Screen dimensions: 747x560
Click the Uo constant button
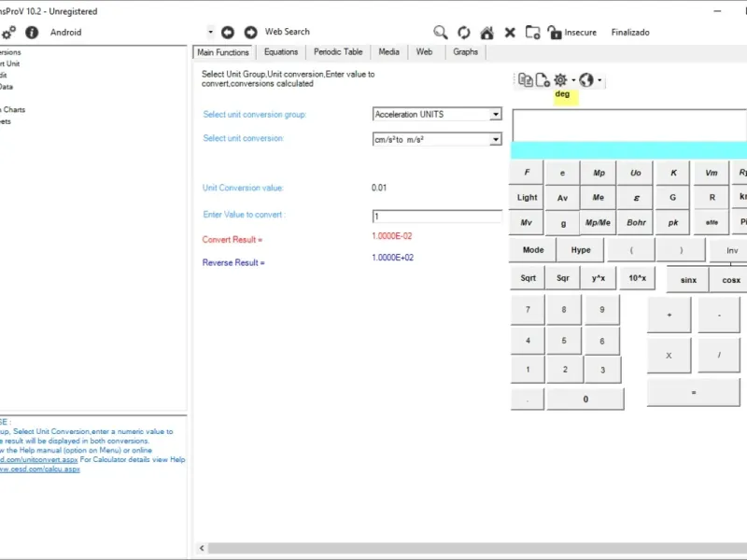[636, 173]
